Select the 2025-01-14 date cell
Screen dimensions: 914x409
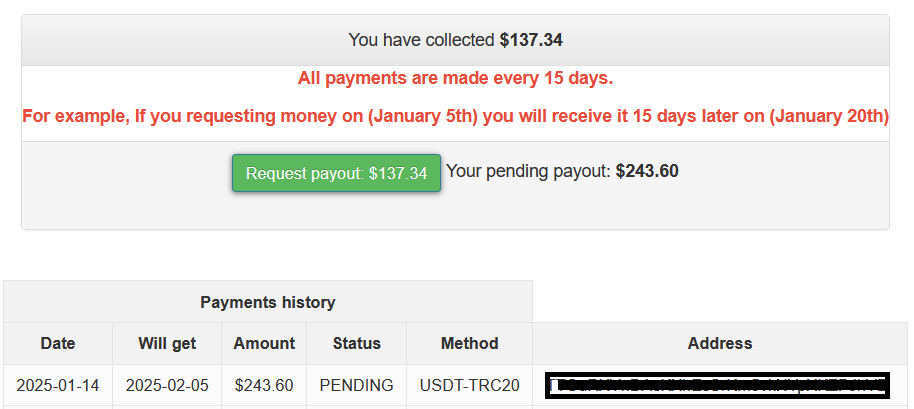[58, 385]
